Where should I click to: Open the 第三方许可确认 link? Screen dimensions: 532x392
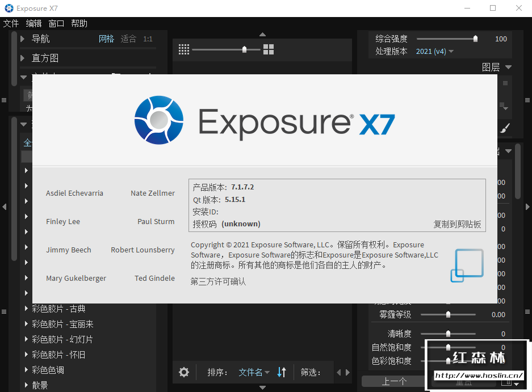[218, 281]
